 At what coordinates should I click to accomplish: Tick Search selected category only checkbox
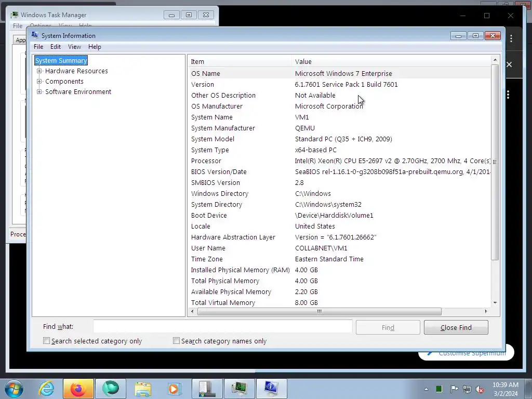pos(46,341)
